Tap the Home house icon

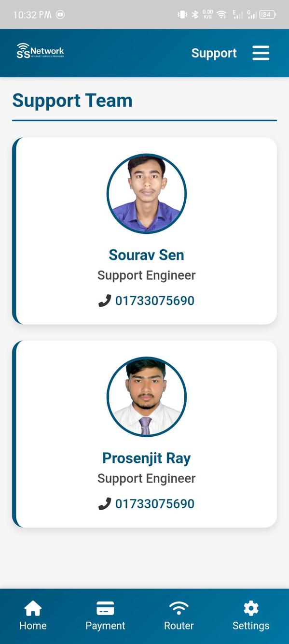pos(33,608)
